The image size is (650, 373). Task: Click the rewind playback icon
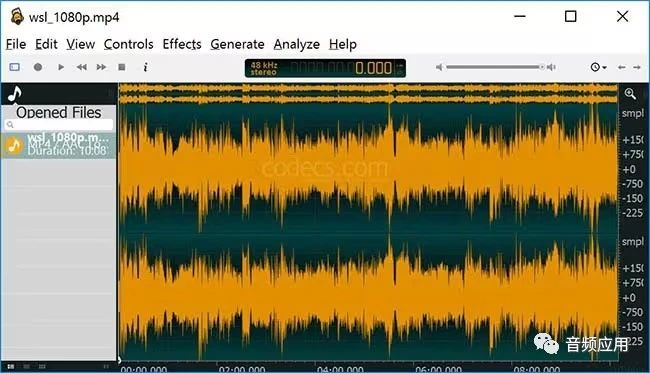[81, 67]
